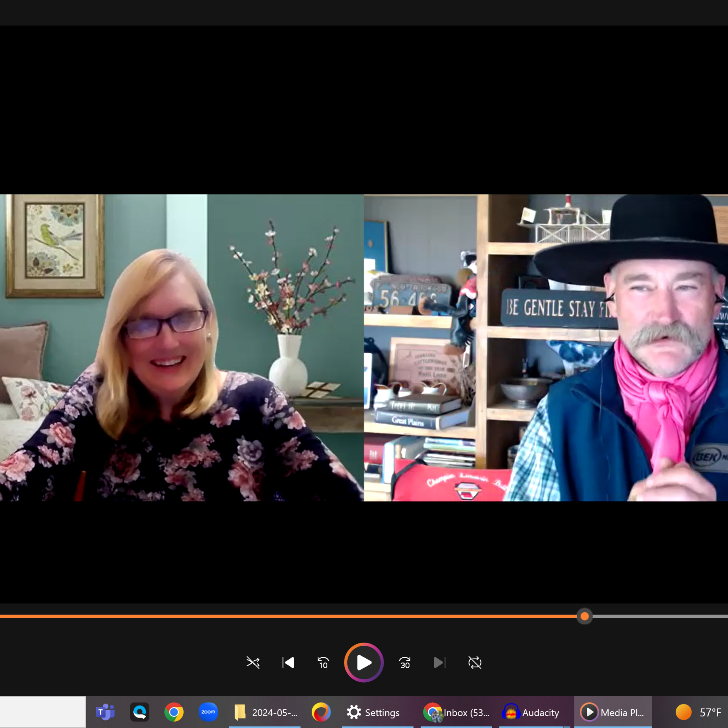Toggle the repeat mode icon
Image resolution: width=728 pixels, height=728 pixels.
pos(475,662)
